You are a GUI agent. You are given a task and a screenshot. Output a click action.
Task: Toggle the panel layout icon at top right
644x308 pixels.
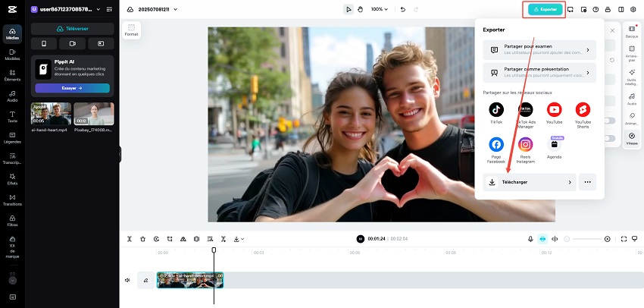(x=621, y=9)
